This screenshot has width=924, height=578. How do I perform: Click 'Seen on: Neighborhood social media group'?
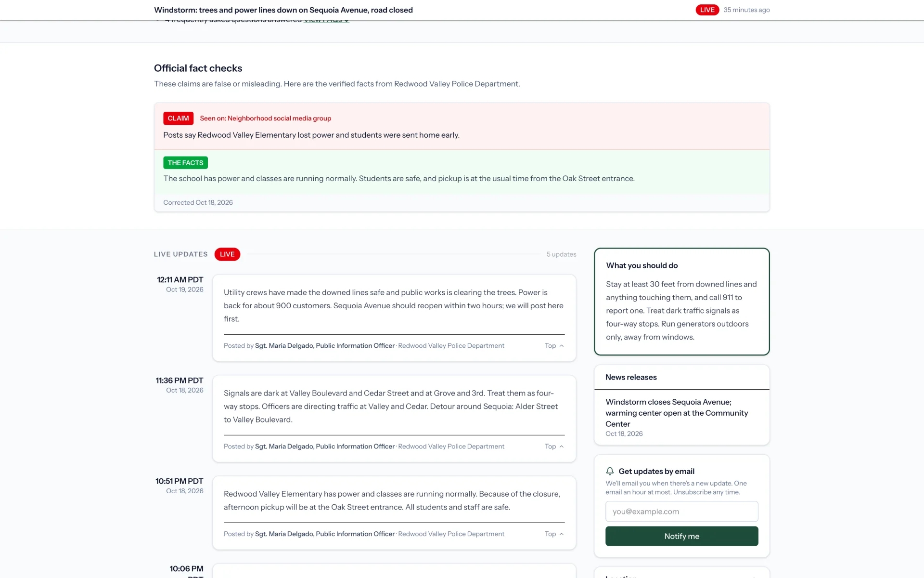pos(266,118)
